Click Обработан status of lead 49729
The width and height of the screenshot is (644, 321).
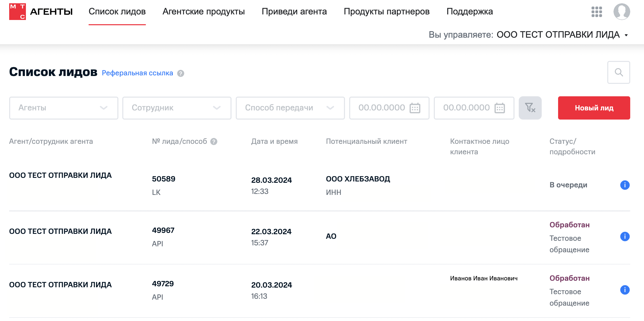click(x=570, y=278)
